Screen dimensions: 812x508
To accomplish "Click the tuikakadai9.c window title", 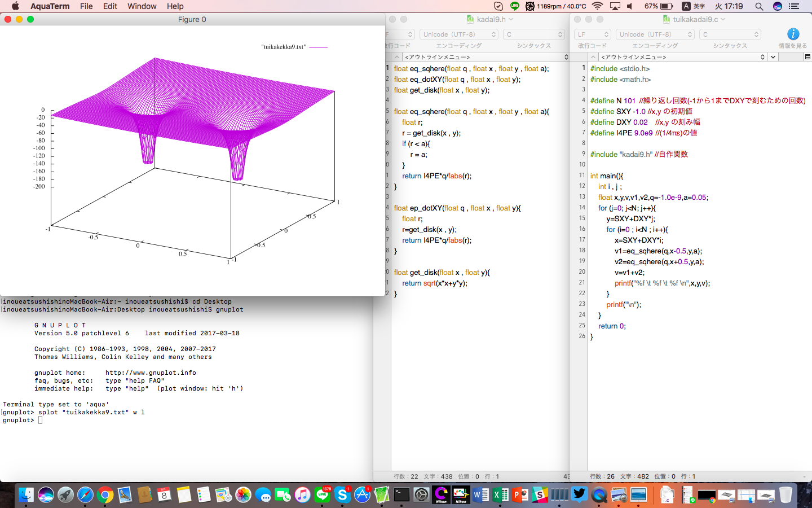I will 695,19.
